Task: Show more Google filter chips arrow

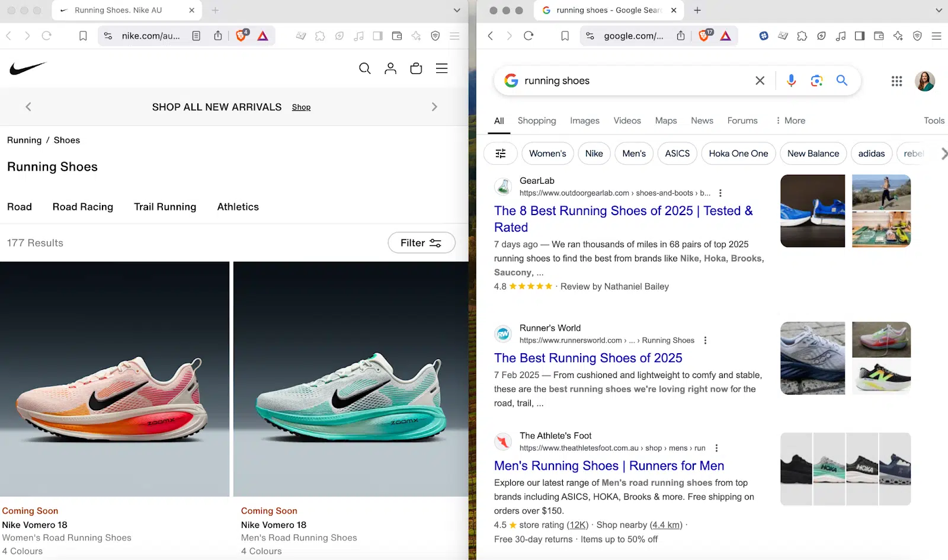Action: (944, 153)
